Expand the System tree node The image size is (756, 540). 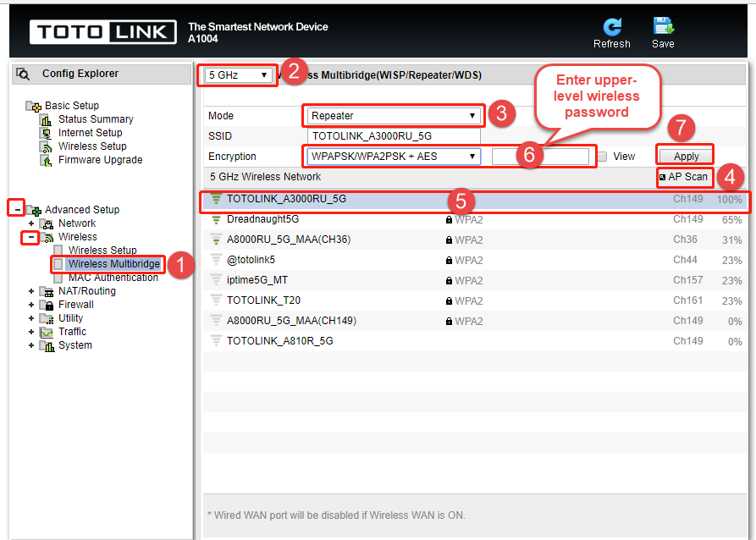[x=31, y=345]
